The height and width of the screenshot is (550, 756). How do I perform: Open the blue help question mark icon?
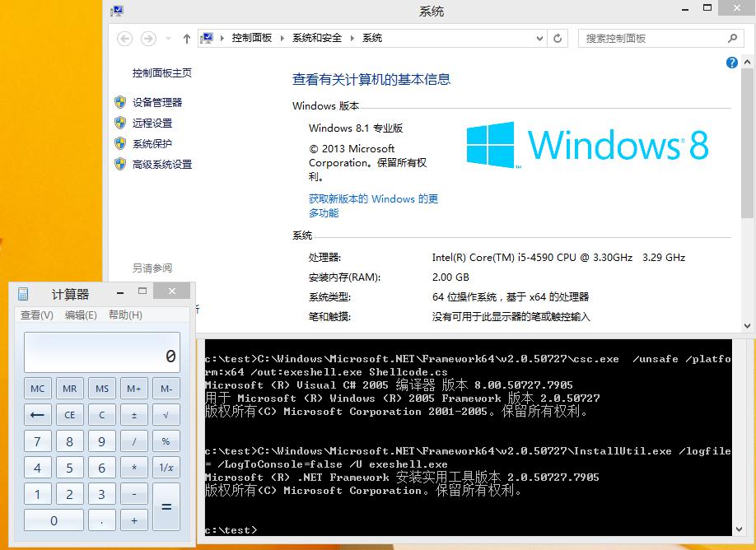(731, 63)
